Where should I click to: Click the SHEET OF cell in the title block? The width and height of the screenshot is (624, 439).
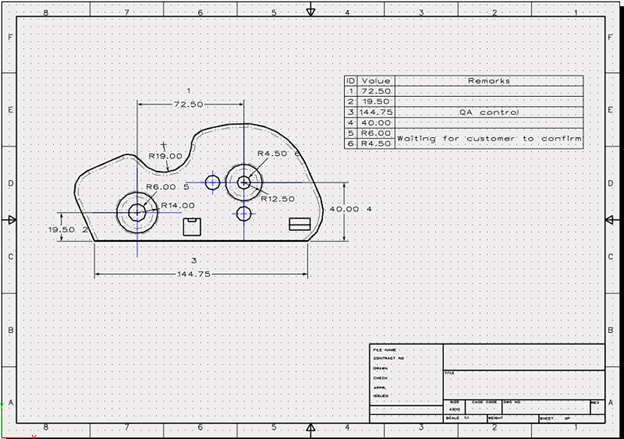click(572, 418)
